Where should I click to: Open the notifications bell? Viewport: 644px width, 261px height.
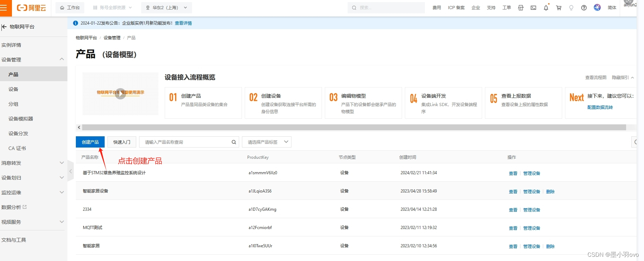click(x=546, y=8)
